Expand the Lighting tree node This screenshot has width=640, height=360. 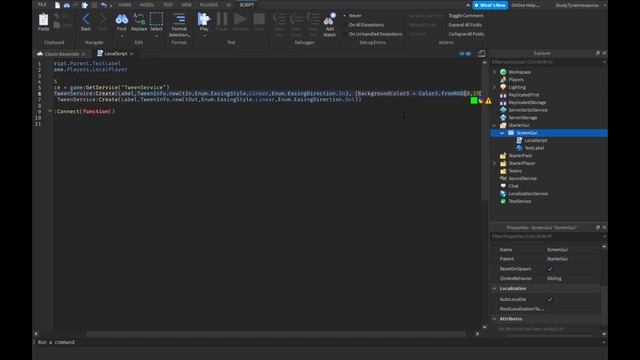tap(494, 87)
